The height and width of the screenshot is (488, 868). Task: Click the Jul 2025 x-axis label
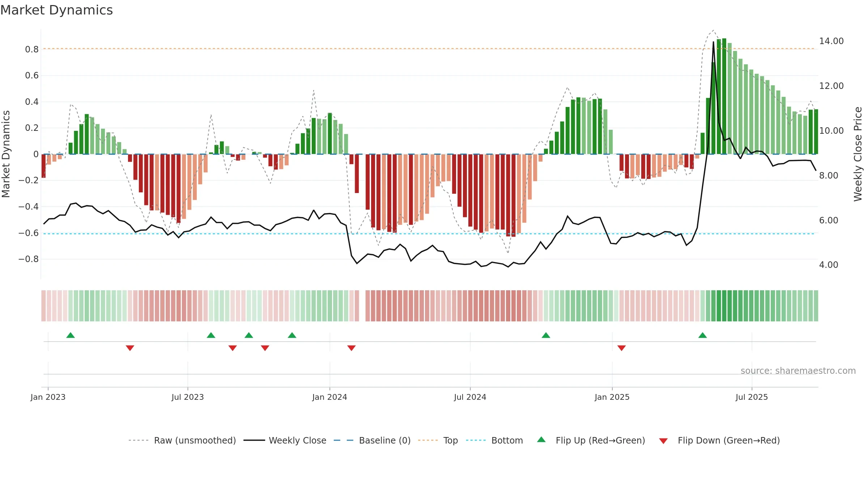[x=752, y=397]
